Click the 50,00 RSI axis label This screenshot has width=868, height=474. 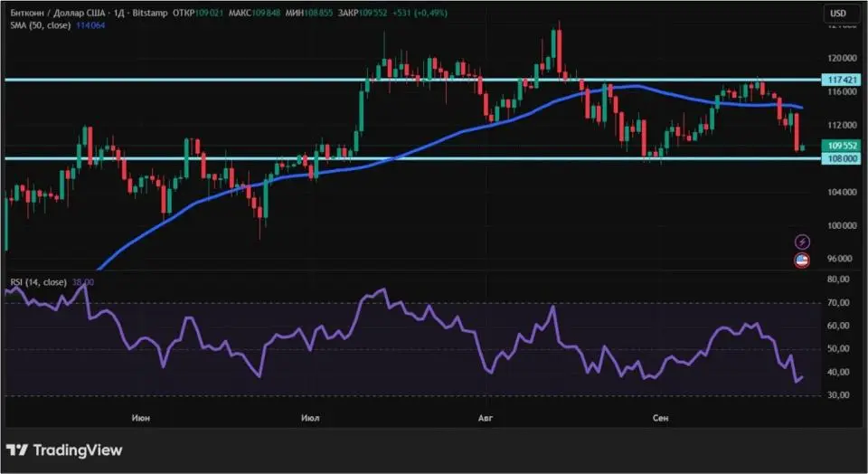(x=838, y=349)
